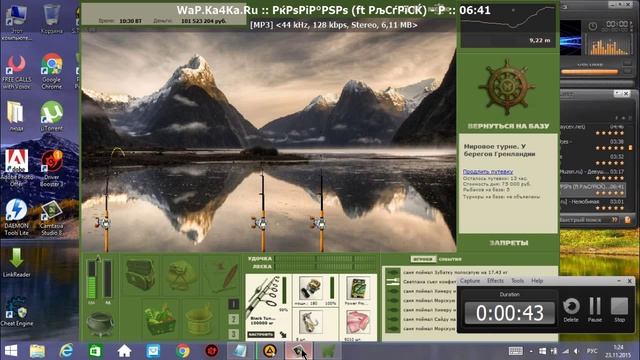Pause the screen recording

595,309
